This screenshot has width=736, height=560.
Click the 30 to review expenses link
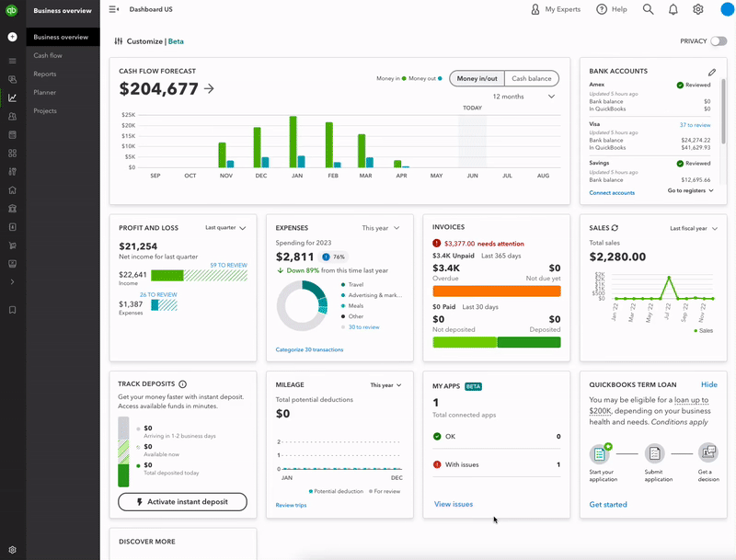click(x=363, y=327)
